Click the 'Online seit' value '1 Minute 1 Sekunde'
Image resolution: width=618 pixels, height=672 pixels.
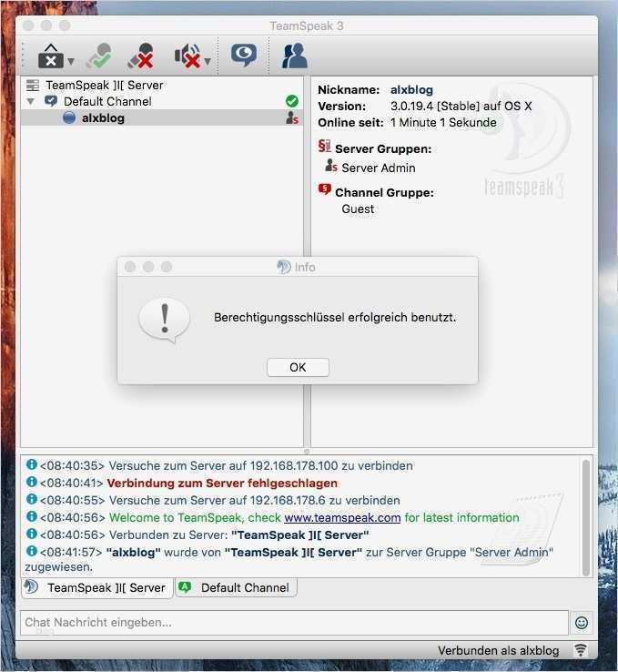(x=443, y=123)
